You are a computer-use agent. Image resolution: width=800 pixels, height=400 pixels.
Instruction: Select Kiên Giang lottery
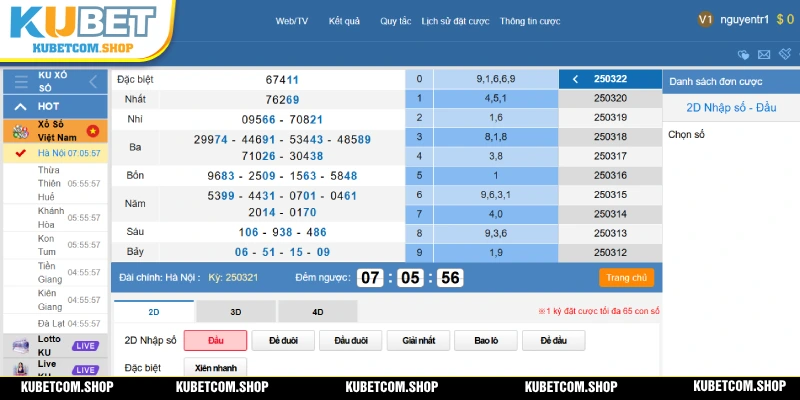(55, 300)
